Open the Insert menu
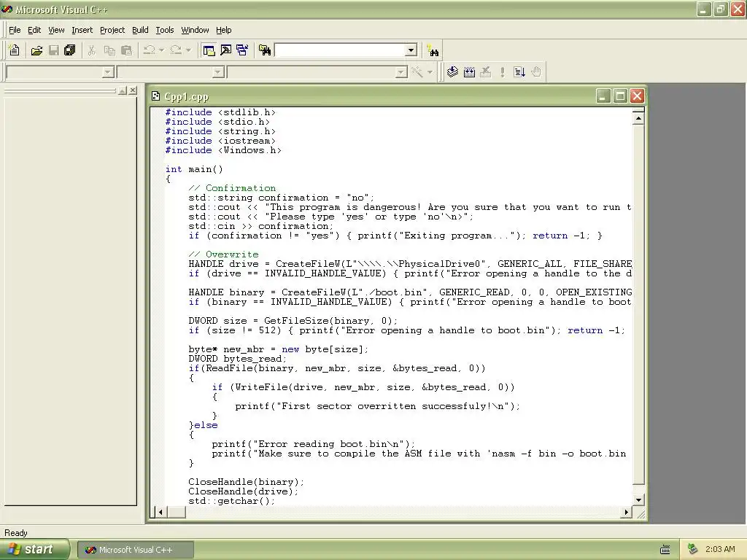 [x=82, y=30]
